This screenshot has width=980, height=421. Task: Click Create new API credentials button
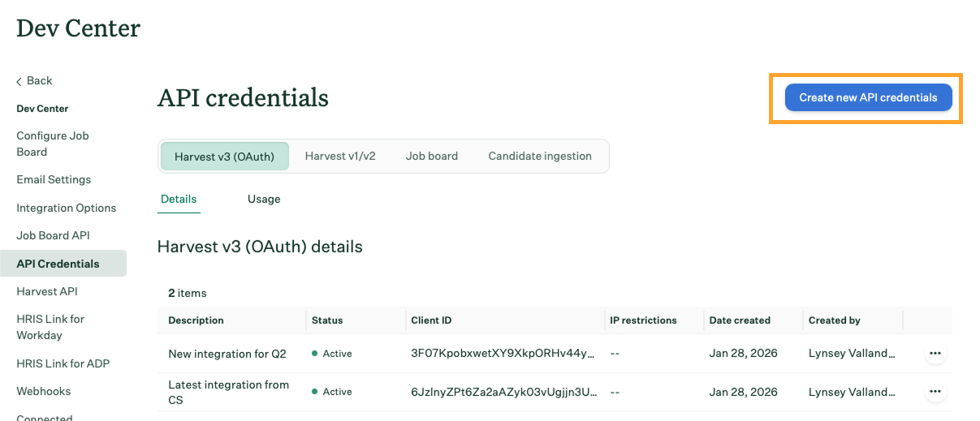coord(867,97)
